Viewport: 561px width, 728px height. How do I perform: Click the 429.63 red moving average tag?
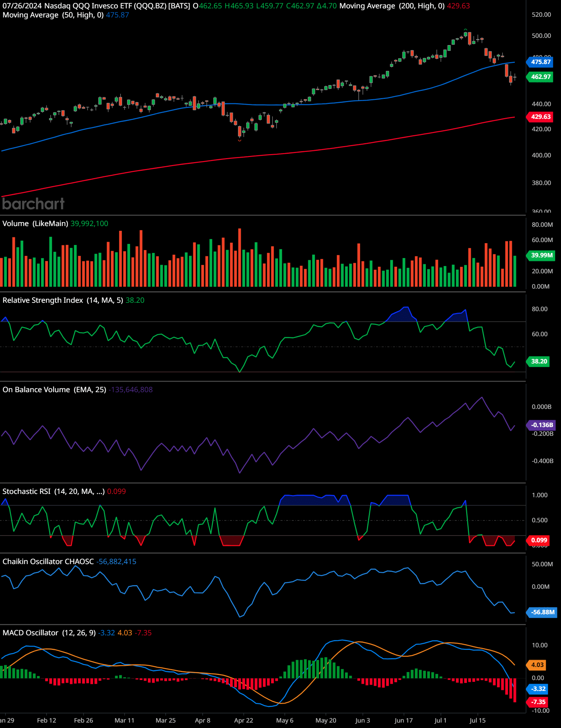pos(540,117)
